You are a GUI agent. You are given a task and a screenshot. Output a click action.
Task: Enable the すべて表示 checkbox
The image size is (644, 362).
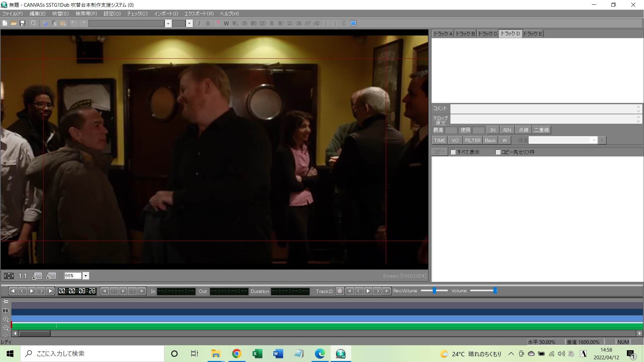[453, 152]
